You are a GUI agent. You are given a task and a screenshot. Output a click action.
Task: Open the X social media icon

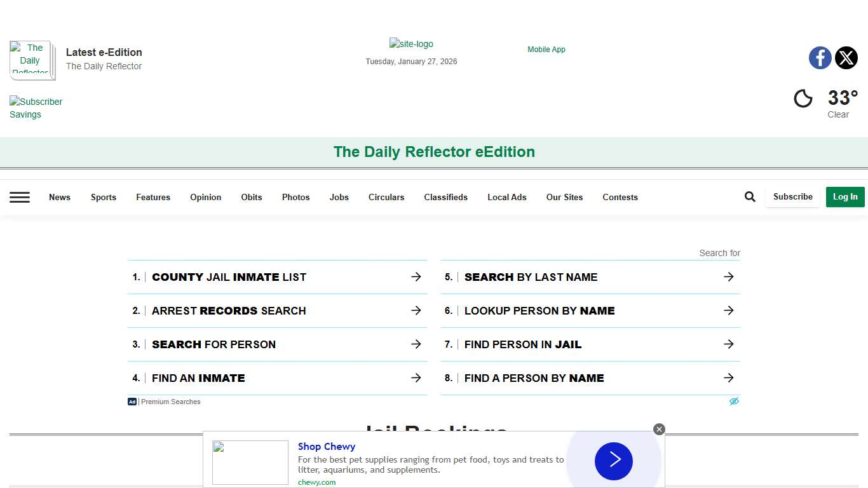coord(846,58)
